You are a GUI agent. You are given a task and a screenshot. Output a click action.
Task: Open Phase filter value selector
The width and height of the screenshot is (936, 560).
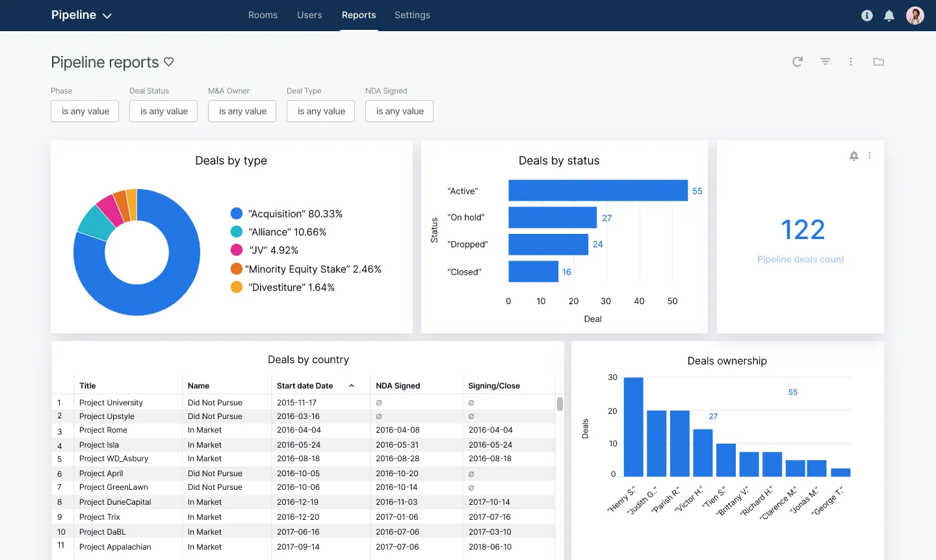pos(85,111)
